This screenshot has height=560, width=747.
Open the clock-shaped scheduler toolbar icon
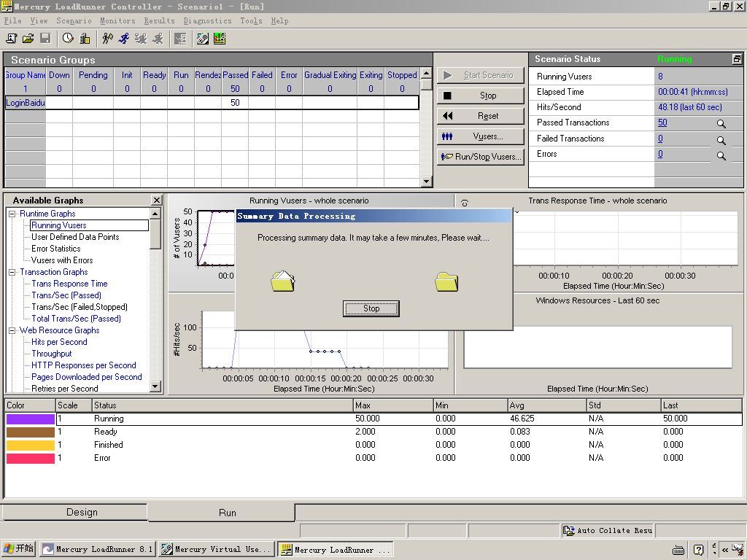tap(68, 39)
